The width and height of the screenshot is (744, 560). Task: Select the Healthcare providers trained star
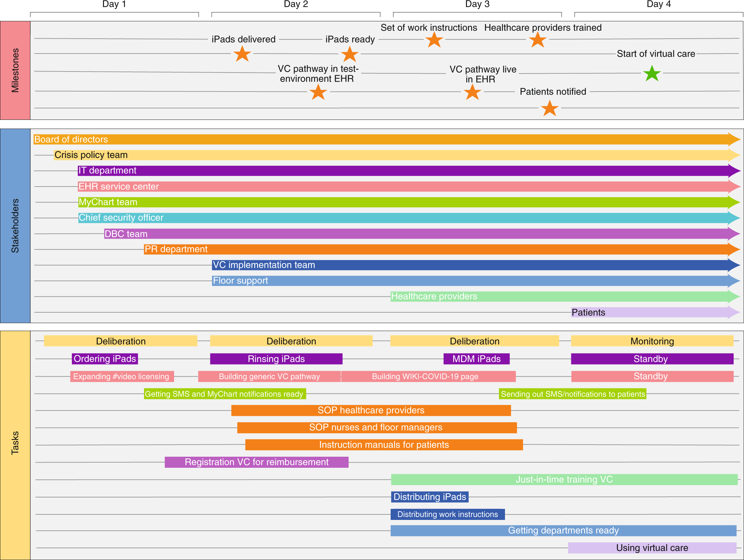tap(538, 40)
